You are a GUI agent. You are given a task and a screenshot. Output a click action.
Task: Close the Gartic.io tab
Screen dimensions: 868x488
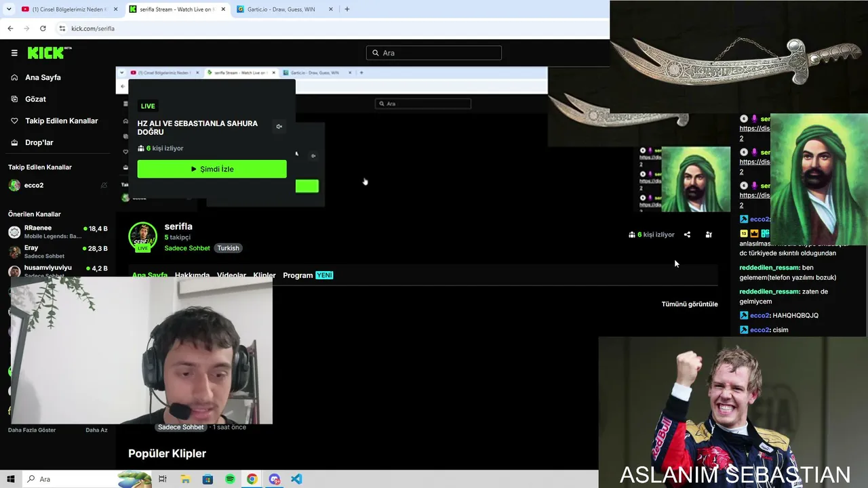[x=331, y=9]
